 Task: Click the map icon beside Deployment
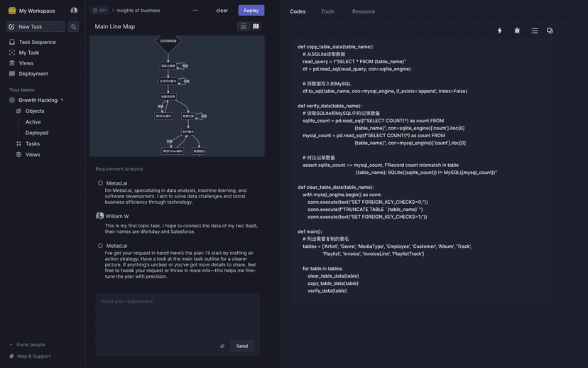click(x=12, y=73)
